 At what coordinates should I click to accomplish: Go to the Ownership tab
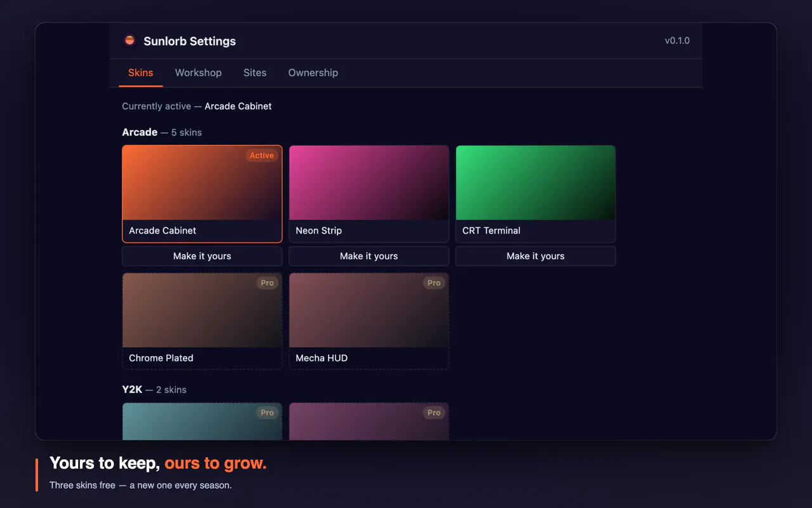coord(313,72)
